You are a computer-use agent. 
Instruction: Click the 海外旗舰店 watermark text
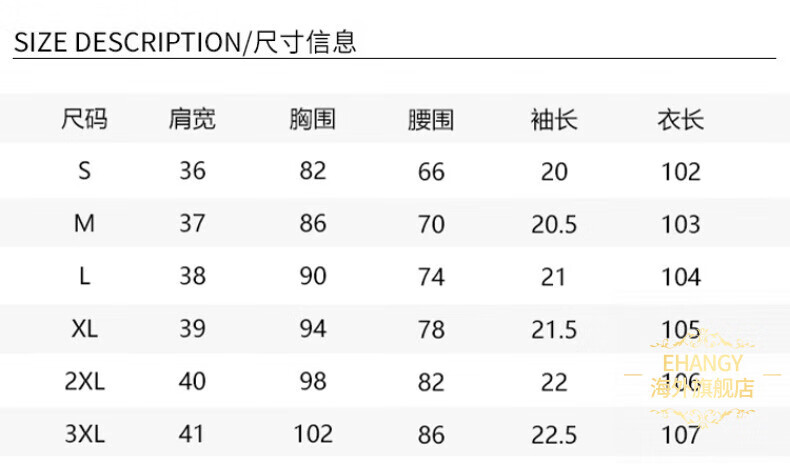702,388
